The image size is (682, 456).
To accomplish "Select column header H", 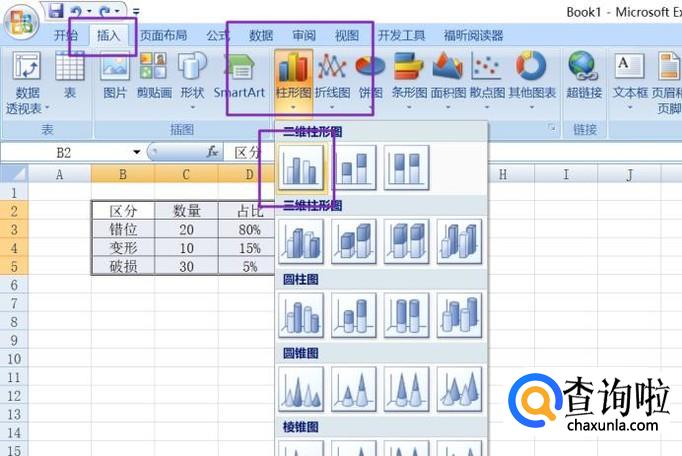I will [502, 175].
